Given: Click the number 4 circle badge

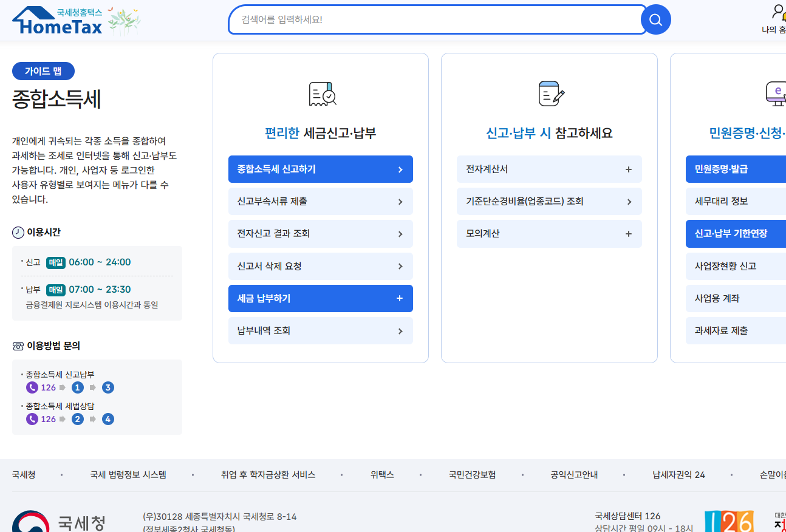Looking at the screenshot, I should 108,419.
